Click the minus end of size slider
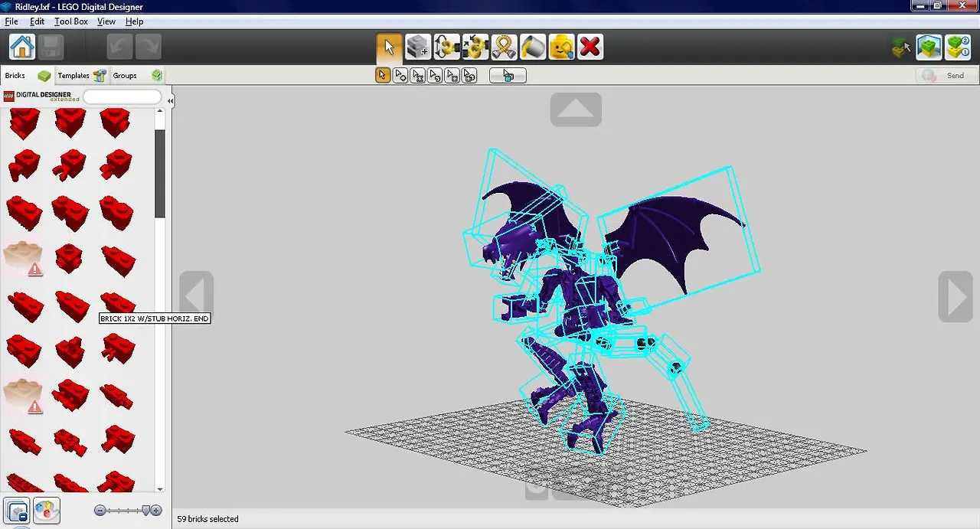The width and height of the screenshot is (980, 529). pos(100,510)
